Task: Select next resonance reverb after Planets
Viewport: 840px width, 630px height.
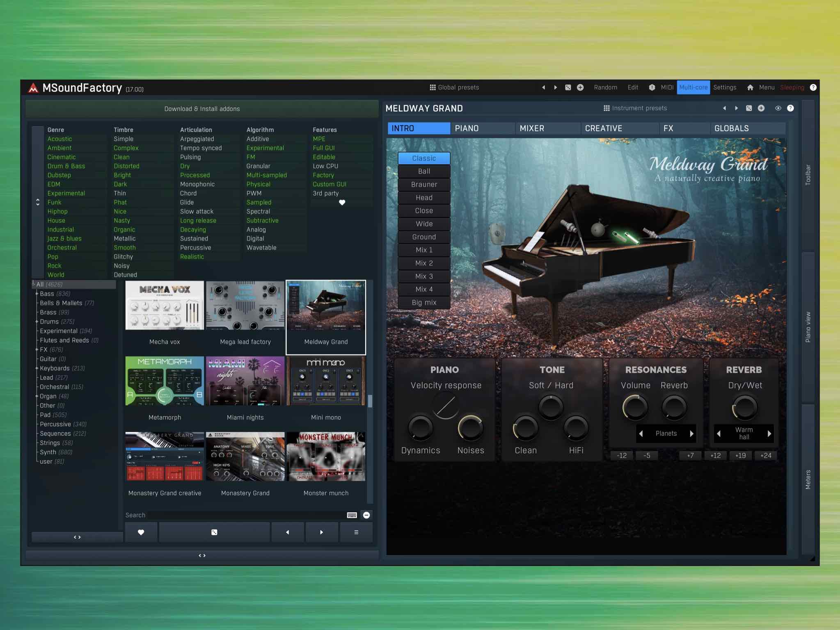Action: coord(691,434)
